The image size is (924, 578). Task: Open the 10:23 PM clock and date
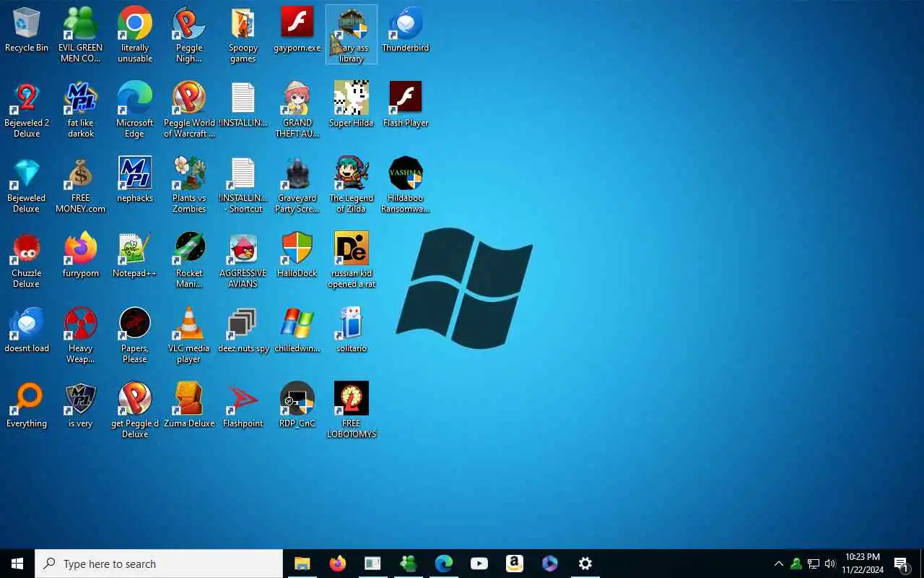pos(863,564)
